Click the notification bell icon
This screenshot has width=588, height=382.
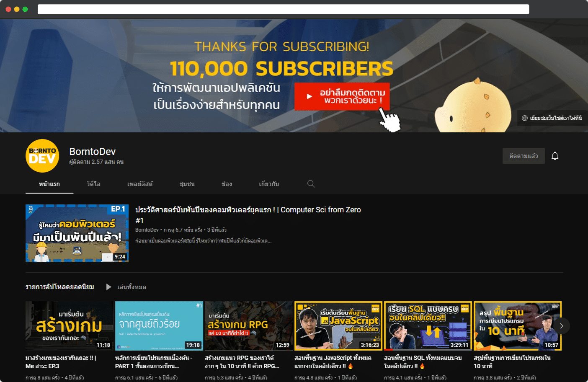[555, 156]
